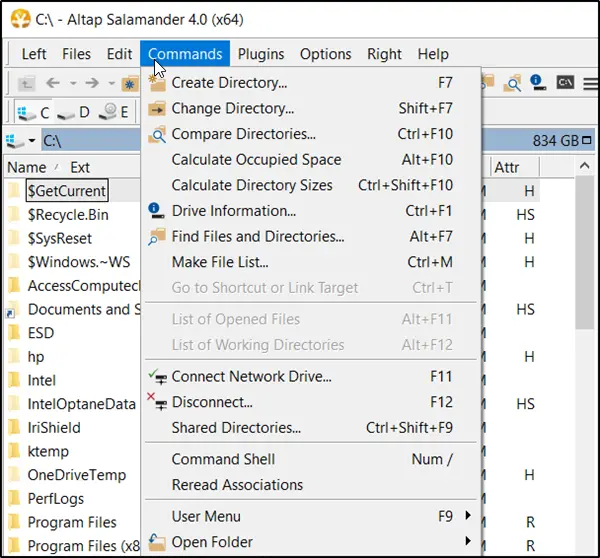Select Compare Directories... menu entry
Viewport: 600px width, 558px height.
pos(311,134)
